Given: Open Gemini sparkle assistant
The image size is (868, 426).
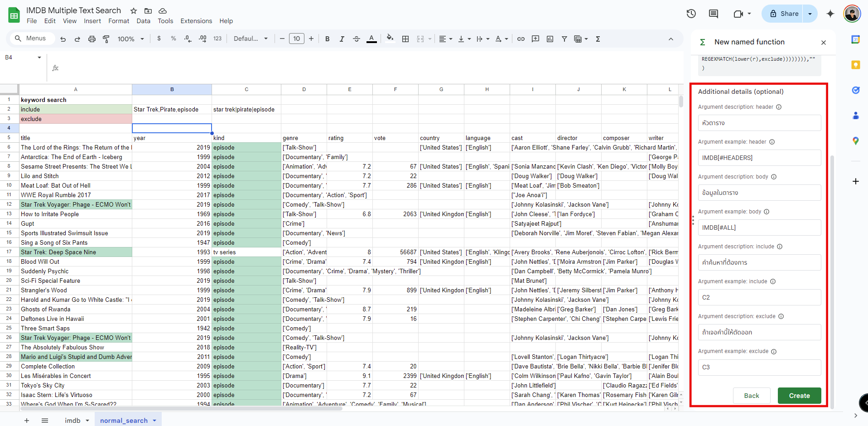Looking at the screenshot, I should tap(830, 14).
